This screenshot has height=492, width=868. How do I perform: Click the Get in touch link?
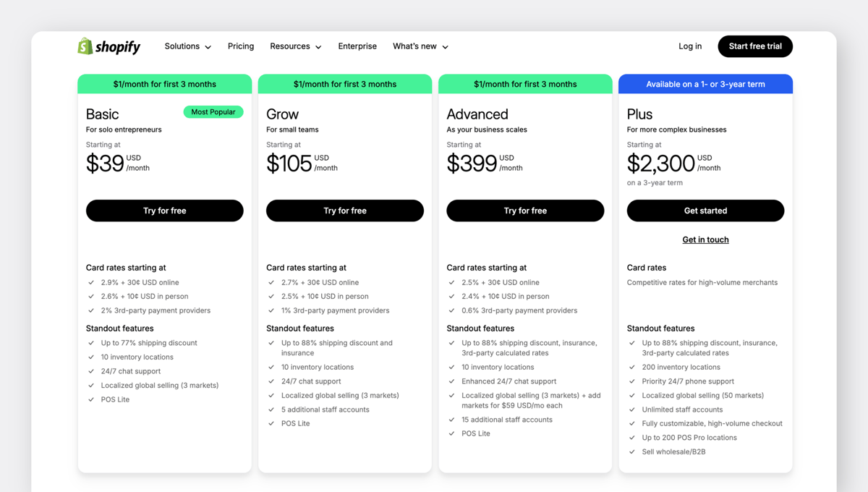(705, 239)
